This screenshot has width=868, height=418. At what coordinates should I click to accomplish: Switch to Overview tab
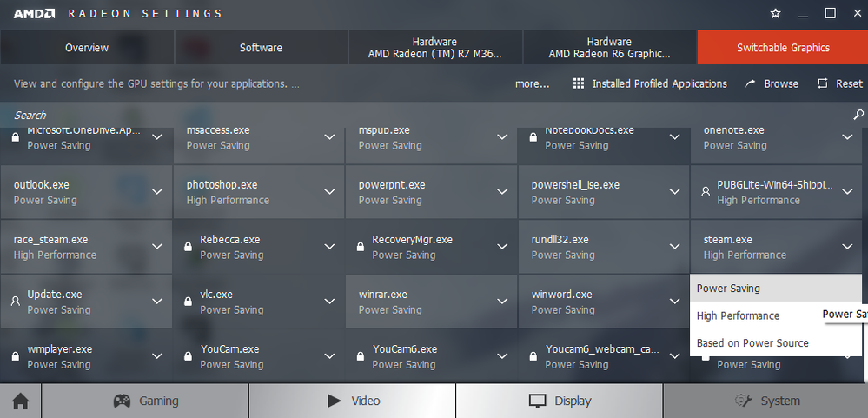point(87,48)
